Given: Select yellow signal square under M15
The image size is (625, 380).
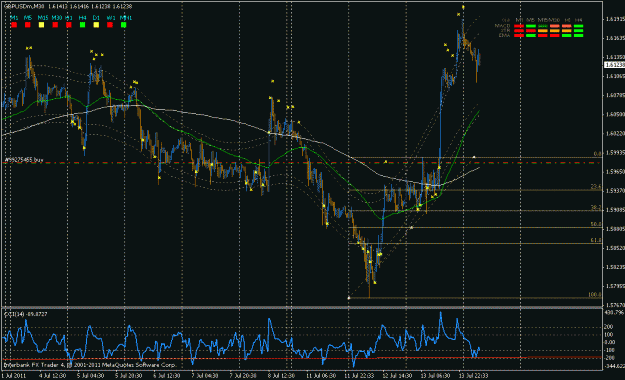Looking at the screenshot, I should coord(41,25).
